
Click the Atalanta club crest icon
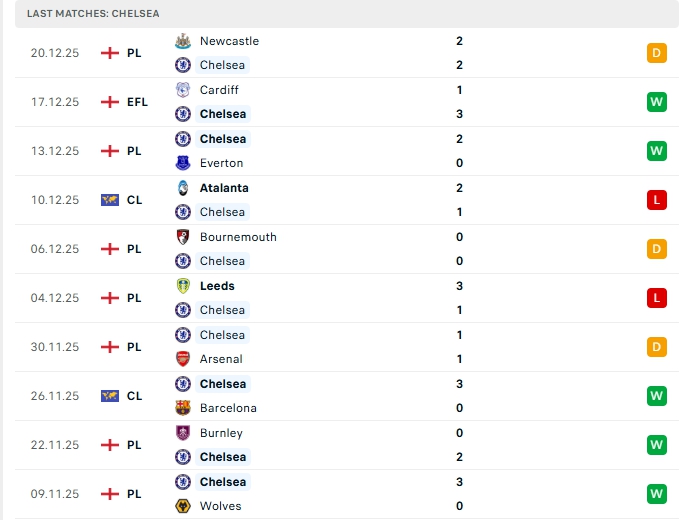(182, 188)
